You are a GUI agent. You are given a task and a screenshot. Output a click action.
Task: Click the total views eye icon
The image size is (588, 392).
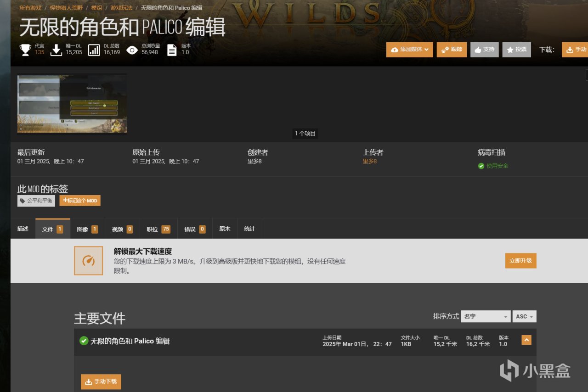132,50
